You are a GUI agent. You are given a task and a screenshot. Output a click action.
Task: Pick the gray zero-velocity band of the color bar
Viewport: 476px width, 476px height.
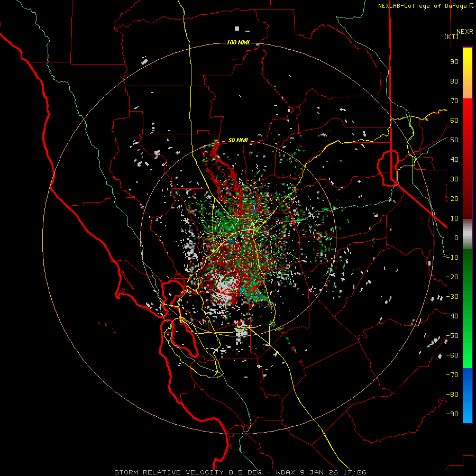tap(467, 234)
